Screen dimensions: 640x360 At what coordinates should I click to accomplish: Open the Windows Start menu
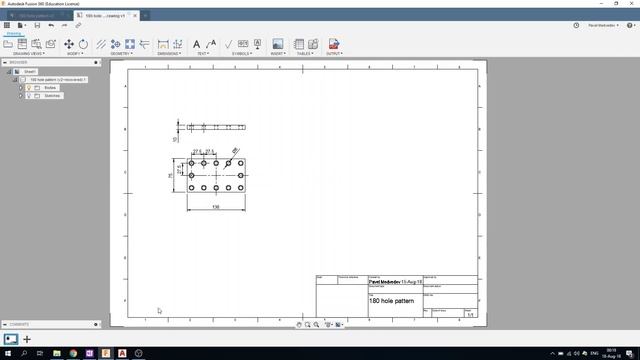pyautogui.click(x=8, y=353)
